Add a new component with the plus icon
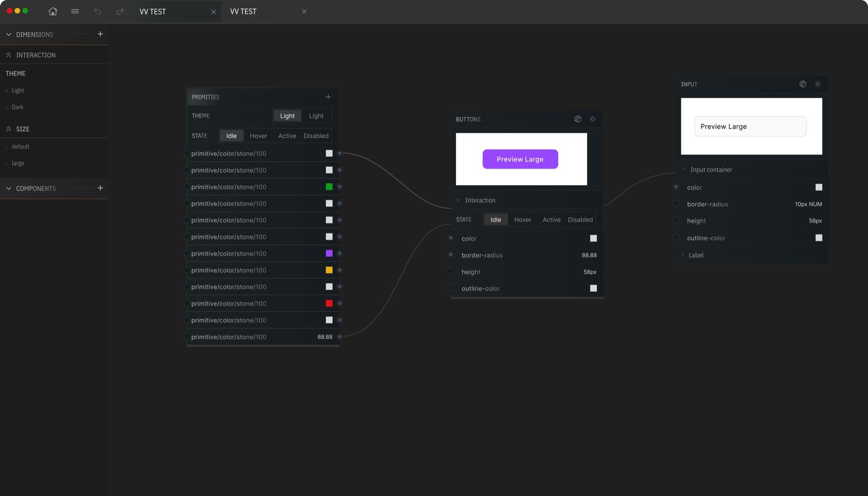The width and height of the screenshot is (868, 496). [100, 188]
